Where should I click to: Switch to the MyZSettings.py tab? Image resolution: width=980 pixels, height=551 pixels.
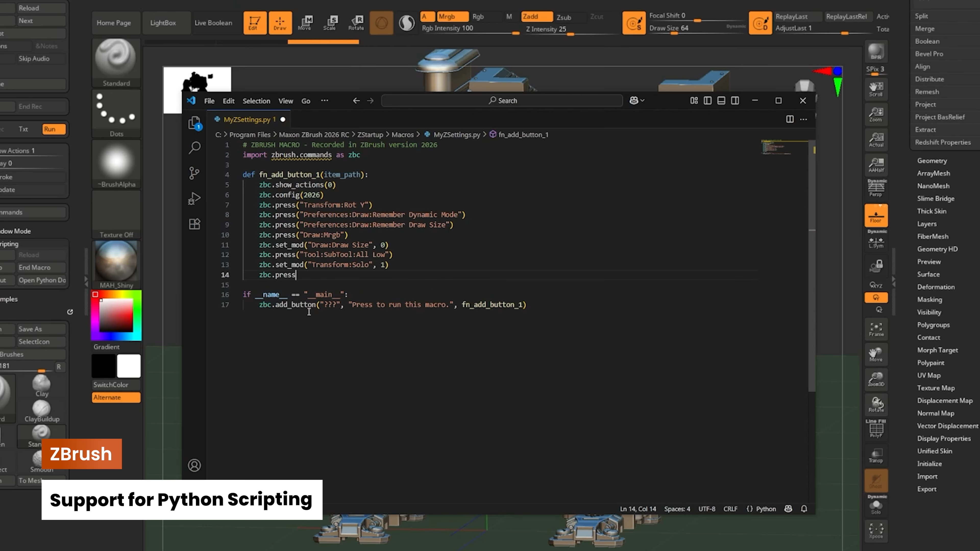(x=247, y=119)
